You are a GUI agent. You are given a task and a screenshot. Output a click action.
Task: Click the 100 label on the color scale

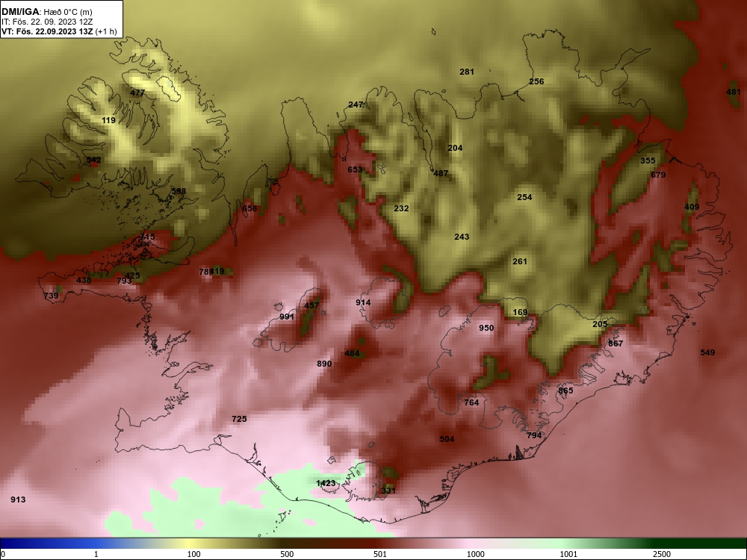(x=193, y=554)
